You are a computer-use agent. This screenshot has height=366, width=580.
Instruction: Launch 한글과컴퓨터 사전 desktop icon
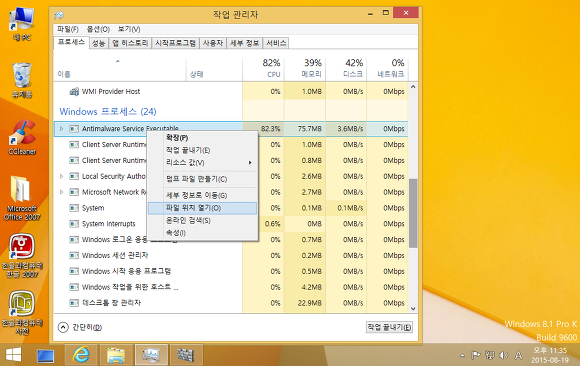coord(22,313)
